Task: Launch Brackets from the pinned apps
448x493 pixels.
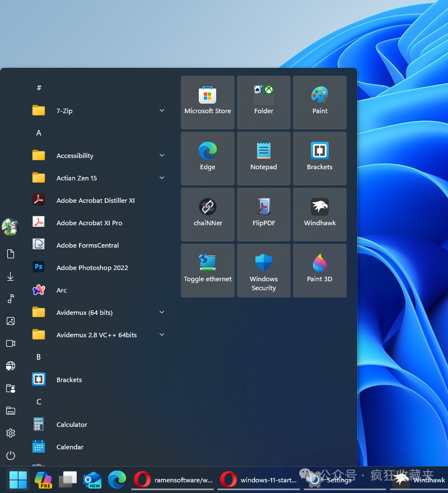Action: (319, 159)
